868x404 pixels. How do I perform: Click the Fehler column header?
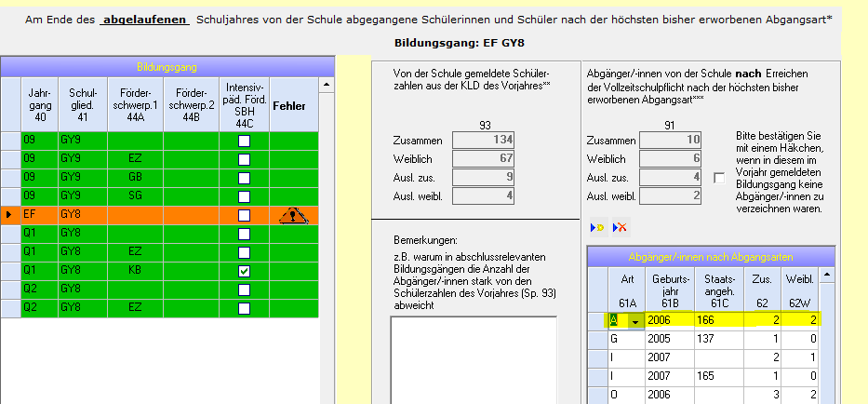pos(288,107)
